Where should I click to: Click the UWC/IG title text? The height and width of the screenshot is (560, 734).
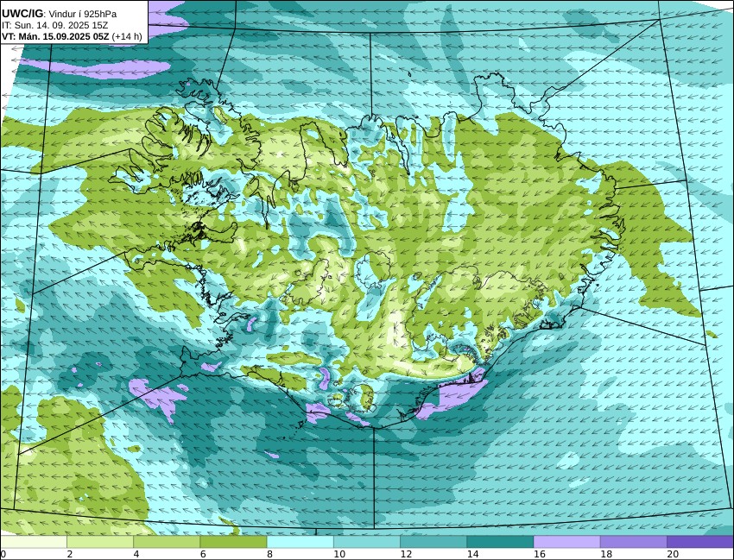point(22,14)
